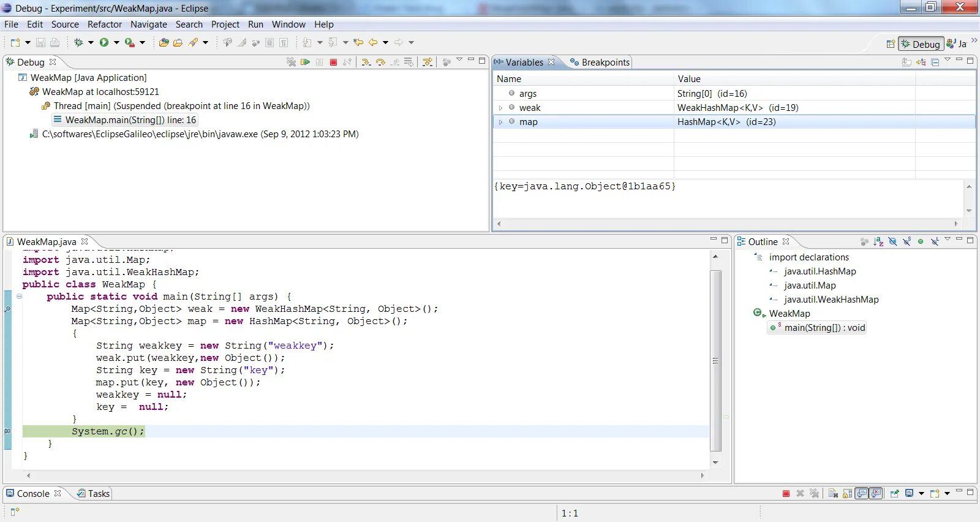Click the Step Over debug icon

point(380,62)
